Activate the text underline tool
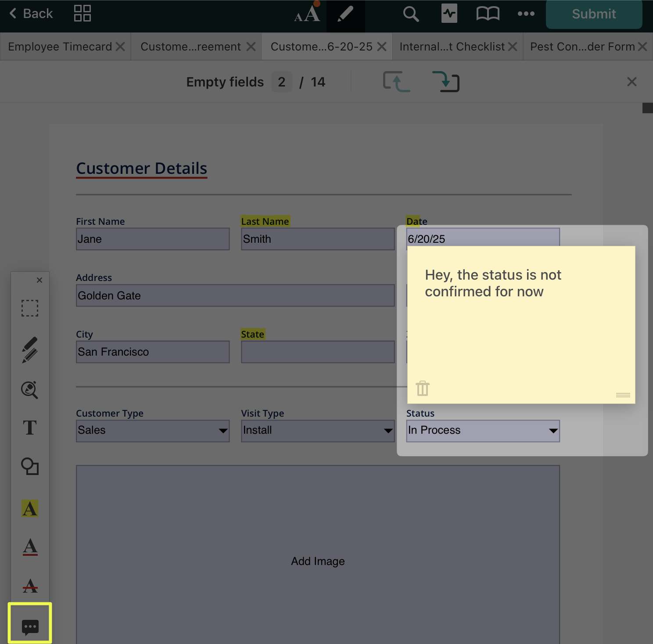This screenshot has width=653, height=644. click(x=30, y=547)
